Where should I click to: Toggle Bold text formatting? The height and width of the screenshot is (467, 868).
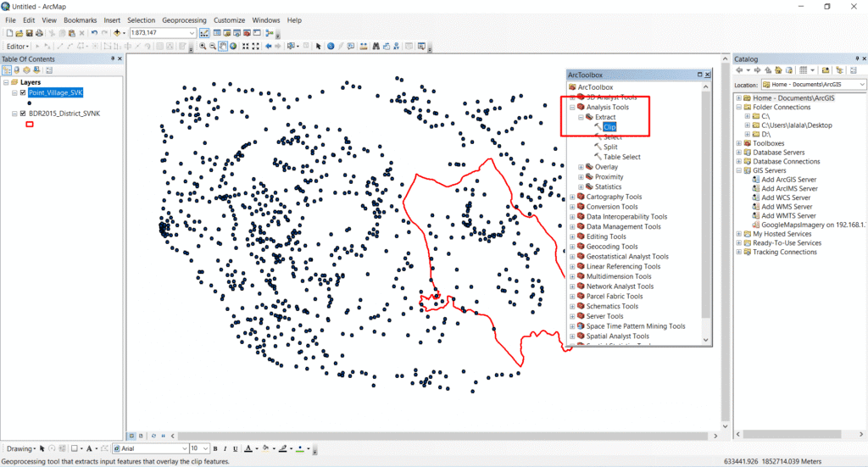pos(215,448)
